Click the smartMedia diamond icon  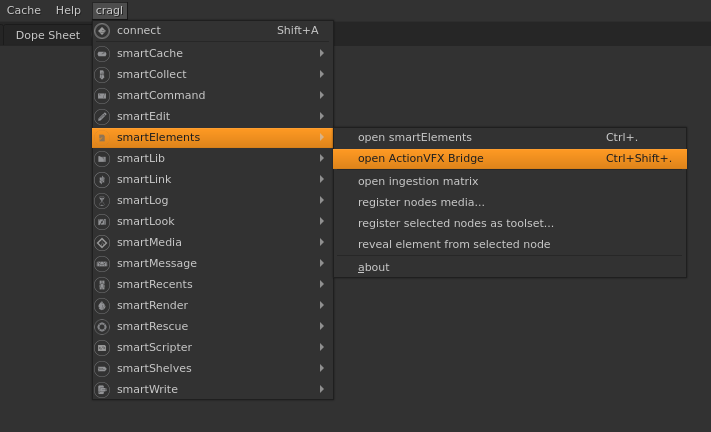[x=102, y=243]
